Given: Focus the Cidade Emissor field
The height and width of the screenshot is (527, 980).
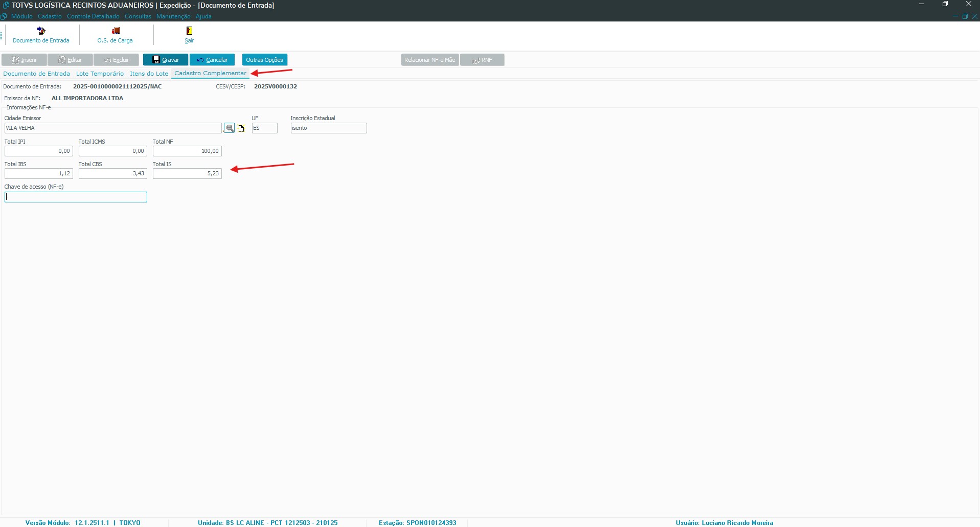Looking at the screenshot, I should 113,128.
